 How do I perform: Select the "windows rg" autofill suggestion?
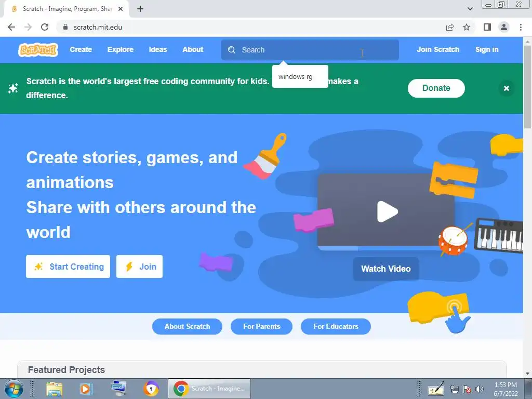(x=300, y=77)
